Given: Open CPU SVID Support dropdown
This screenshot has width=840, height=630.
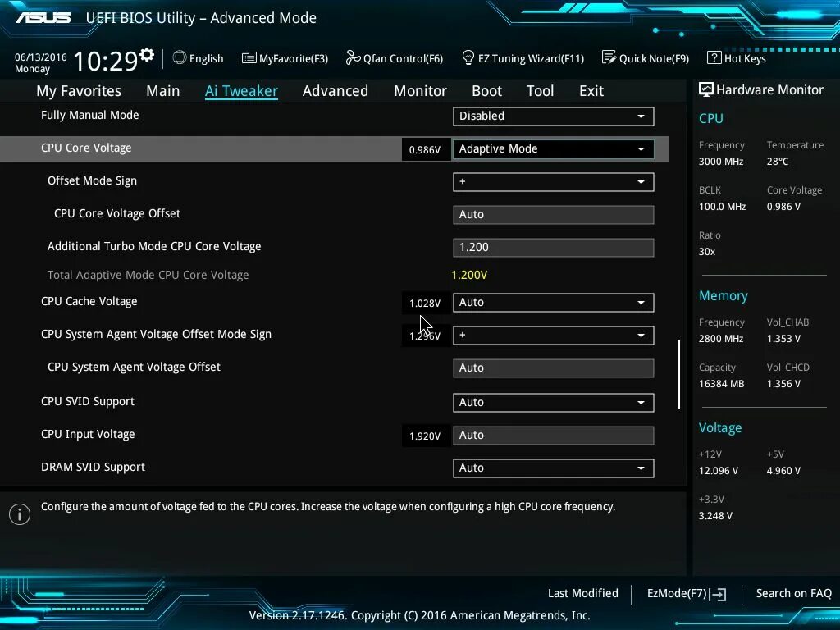Looking at the screenshot, I should 553,402.
